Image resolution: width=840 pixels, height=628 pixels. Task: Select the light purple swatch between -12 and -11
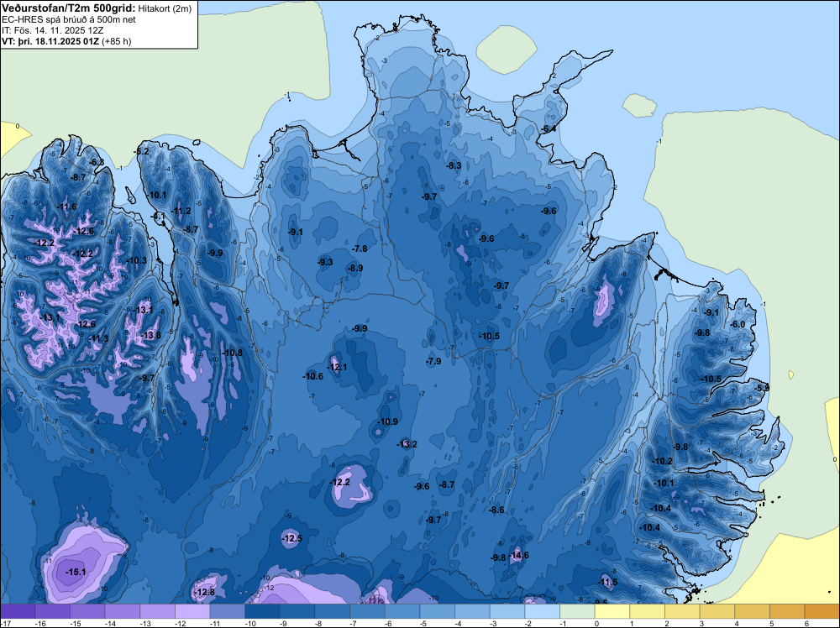[192, 611]
